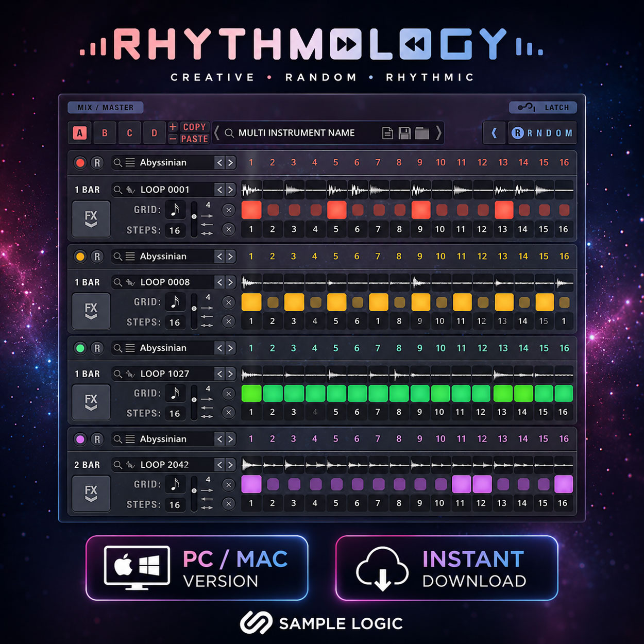Toggle green step pad 8 in LOOP 1027
The width and height of the screenshot is (644, 644).
pos(399,393)
